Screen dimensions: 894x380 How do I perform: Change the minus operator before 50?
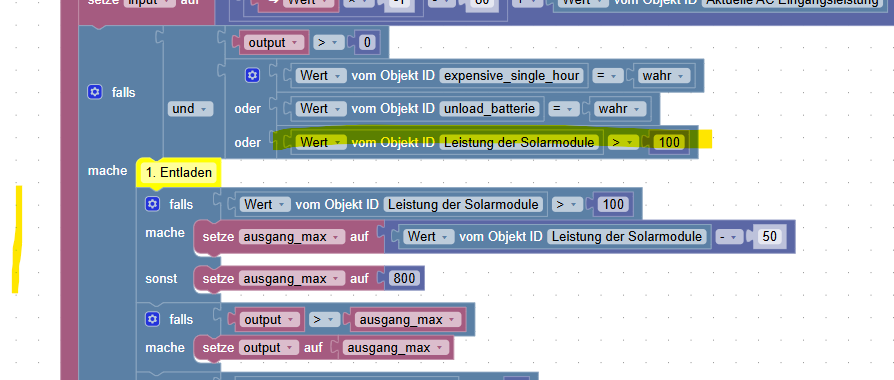click(730, 236)
